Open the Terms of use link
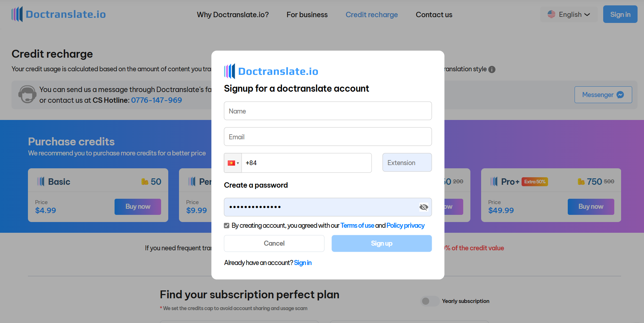Image resolution: width=644 pixels, height=323 pixels. click(x=357, y=226)
